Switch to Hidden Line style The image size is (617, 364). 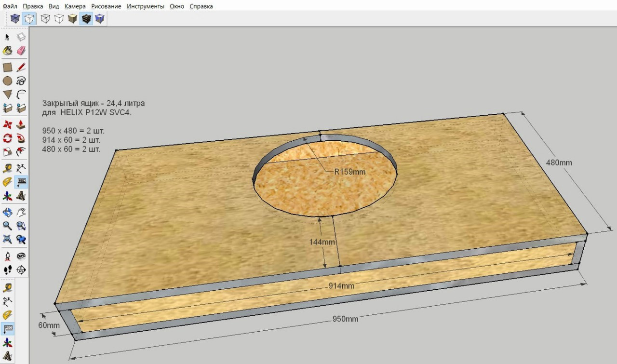pyautogui.click(x=59, y=19)
